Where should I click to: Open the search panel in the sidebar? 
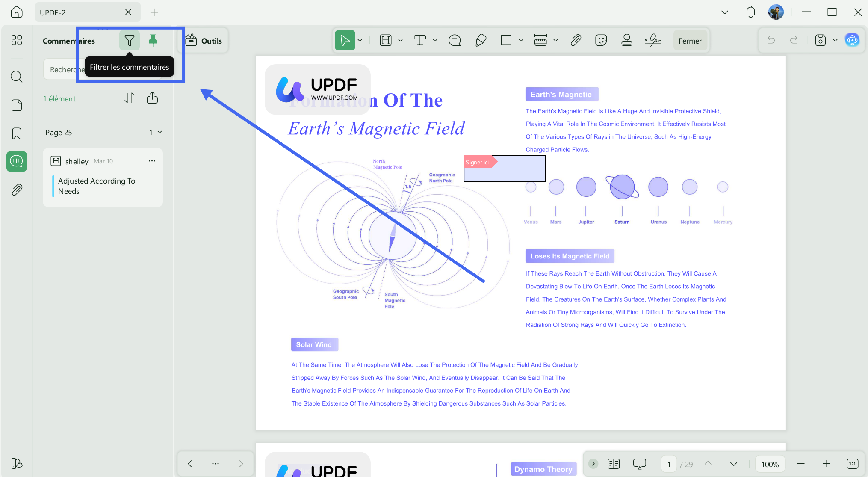[x=17, y=77]
